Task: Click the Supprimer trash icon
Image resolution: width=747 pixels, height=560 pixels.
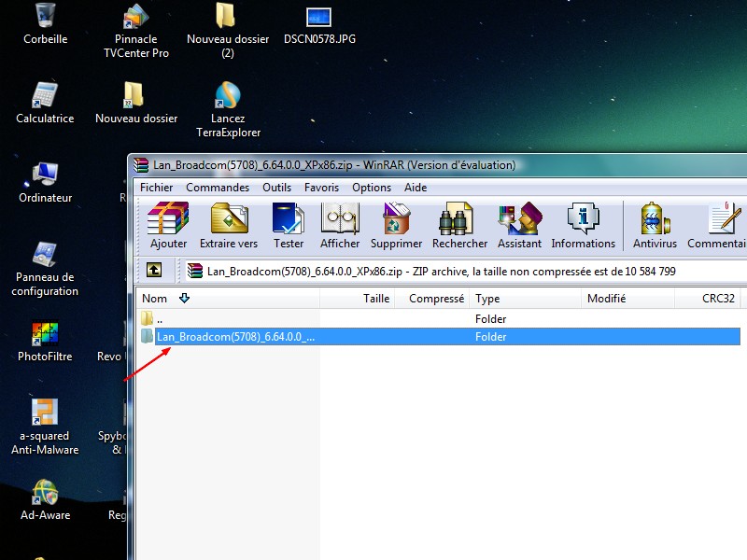Action: pyautogui.click(x=396, y=226)
